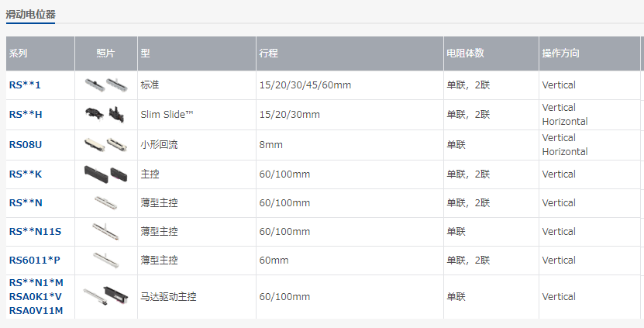Image resolution: width=644 pixels, height=328 pixels.
Task: Open the RS**1 series link
Action: click(26, 85)
